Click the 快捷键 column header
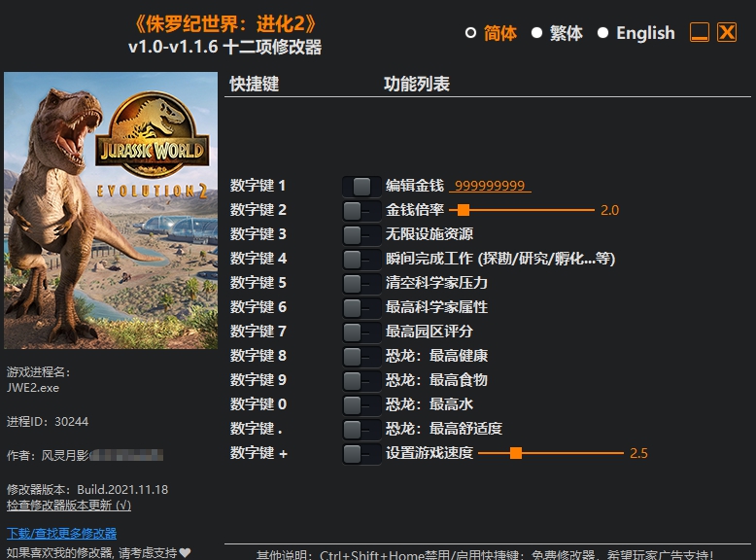Viewport: 756px width, 560px height. 254,84
